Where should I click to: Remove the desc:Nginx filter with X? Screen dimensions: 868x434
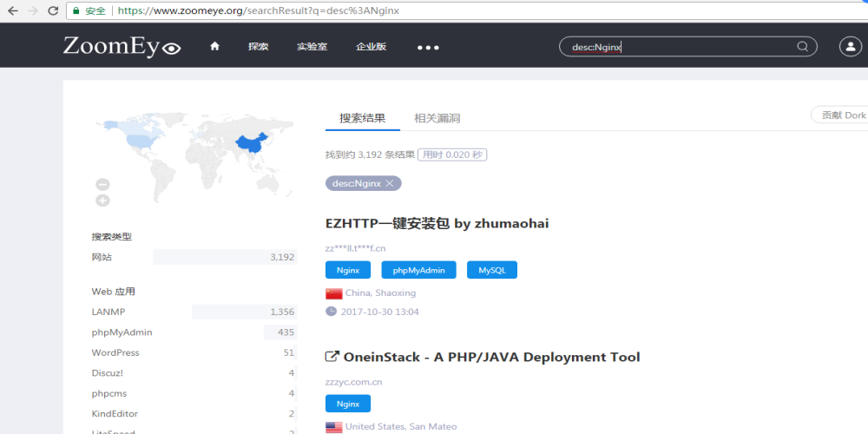click(x=390, y=183)
